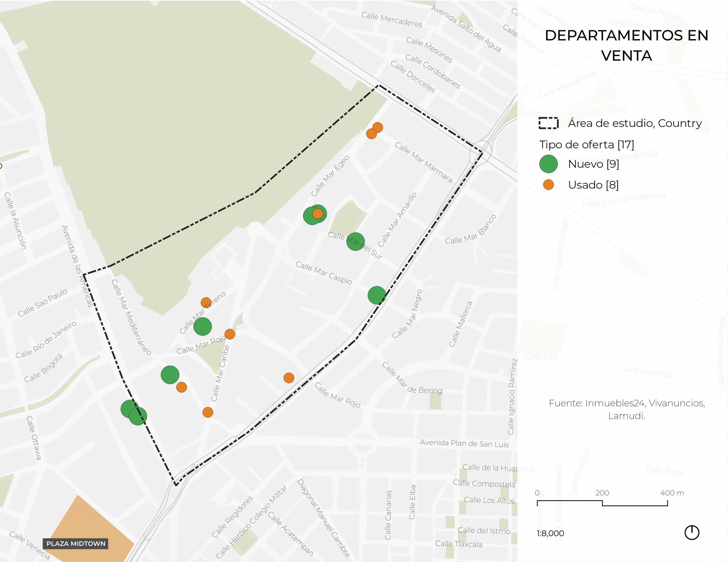Click the PLAZA MIDTOWN label
Image resolution: width=728 pixels, height=562 pixels.
pyautogui.click(x=76, y=543)
